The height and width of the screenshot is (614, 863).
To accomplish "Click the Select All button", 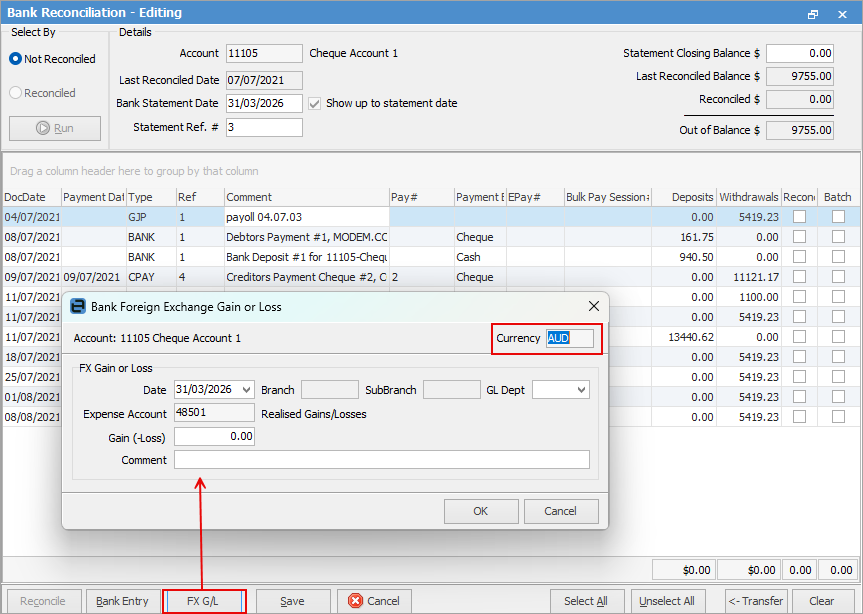I will pyautogui.click(x=587, y=601).
